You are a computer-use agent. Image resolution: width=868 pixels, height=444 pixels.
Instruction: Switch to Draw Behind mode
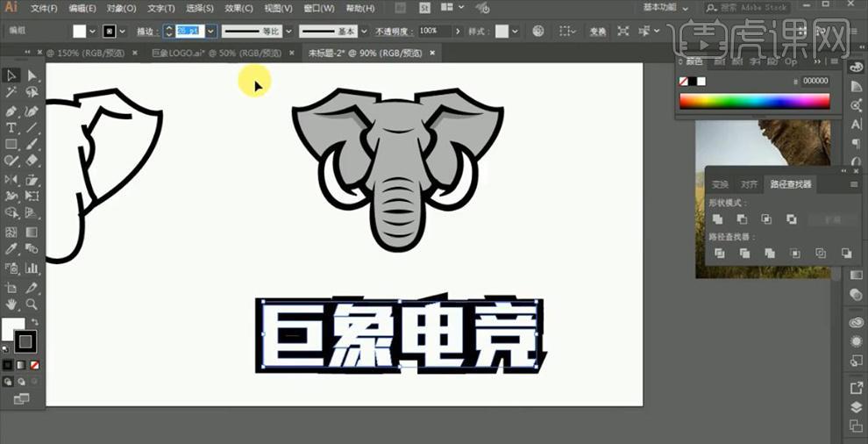(21, 382)
